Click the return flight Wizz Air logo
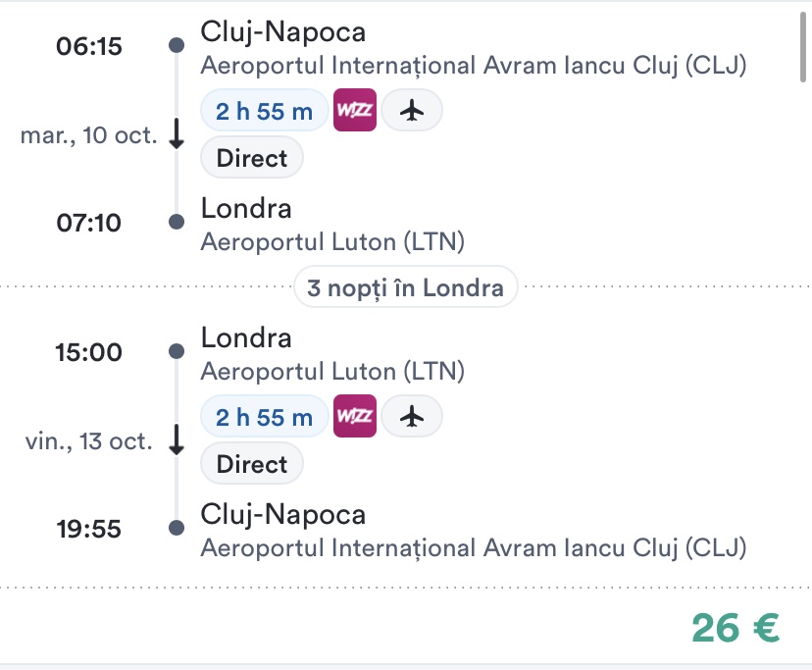This screenshot has height=670, width=812. (x=355, y=417)
